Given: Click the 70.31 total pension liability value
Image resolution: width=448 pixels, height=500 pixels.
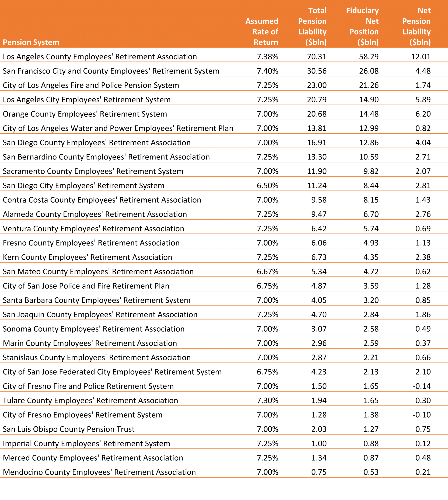Looking at the screenshot, I should 317,57.
